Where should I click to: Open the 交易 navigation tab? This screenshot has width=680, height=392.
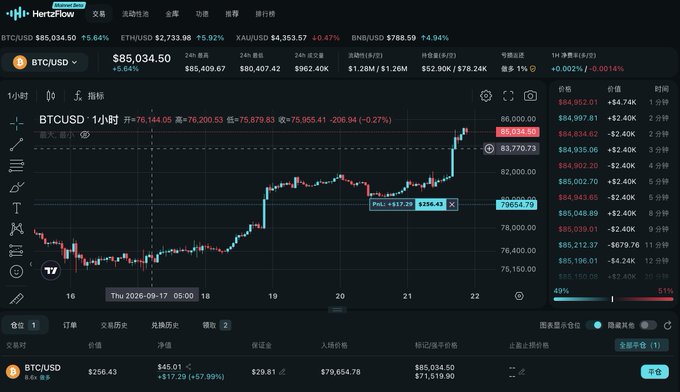pyautogui.click(x=99, y=14)
